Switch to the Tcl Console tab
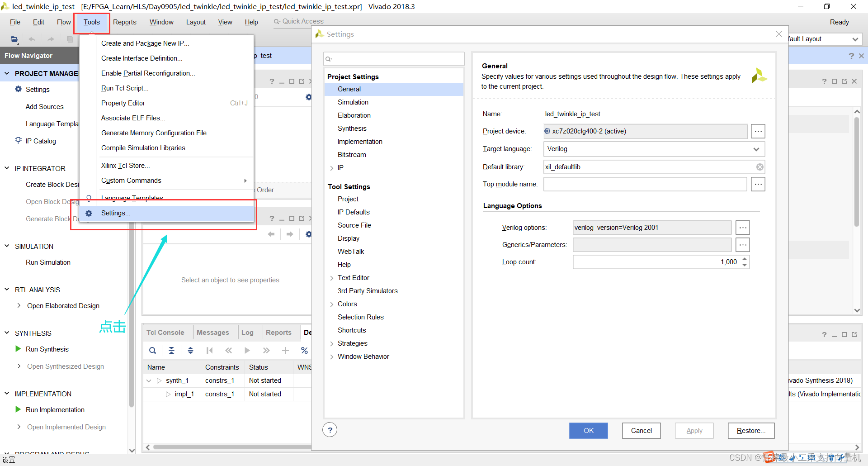Image resolution: width=868 pixels, height=466 pixels. pos(165,333)
